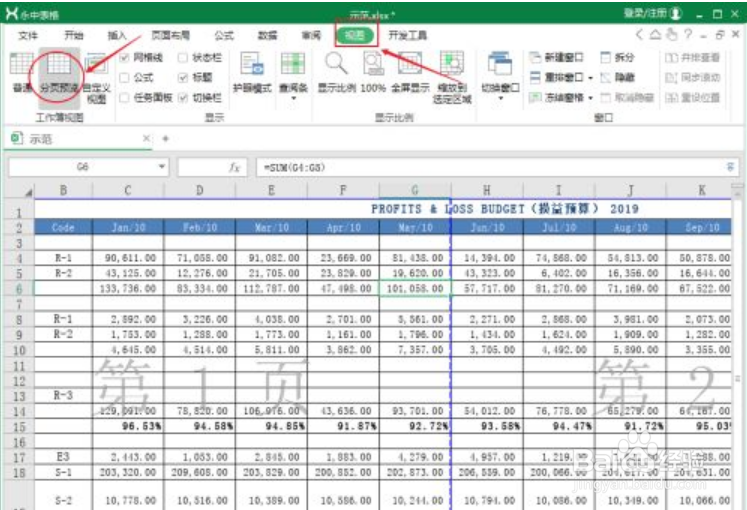Click cell containing 133,736.00
The image size is (747, 510).
click(128, 289)
